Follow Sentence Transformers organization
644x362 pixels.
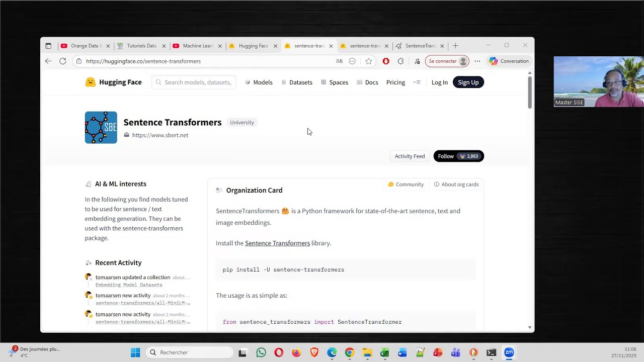point(446,156)
